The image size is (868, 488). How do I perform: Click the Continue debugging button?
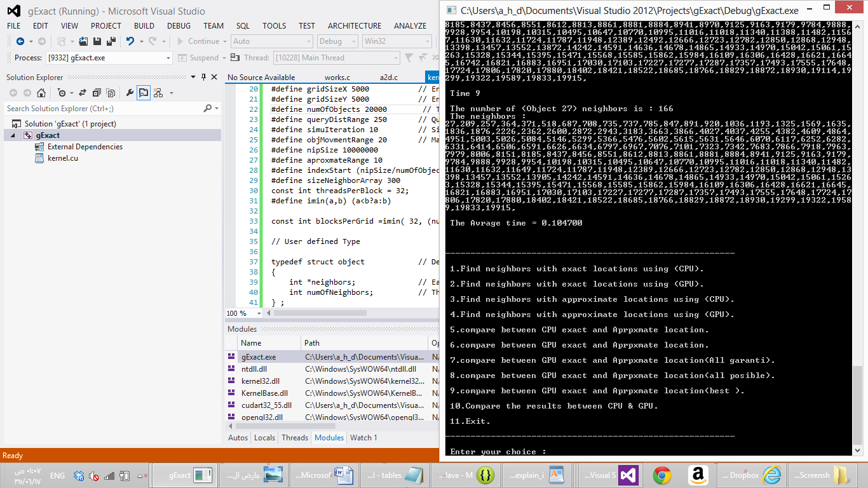coord(198,41)
